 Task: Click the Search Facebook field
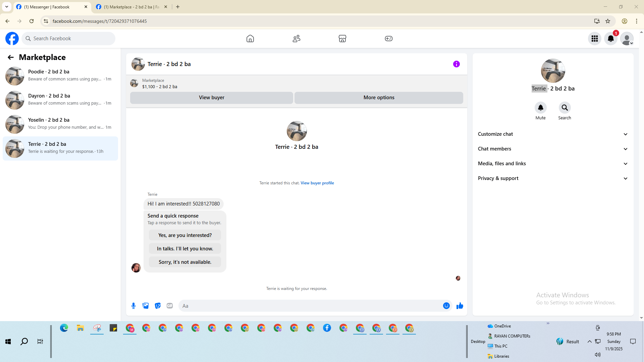[68, 39]
